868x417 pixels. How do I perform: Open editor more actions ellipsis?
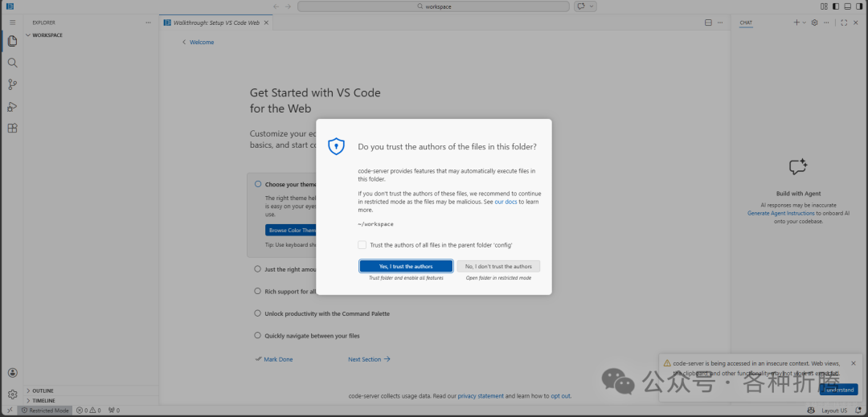(x=720, y=22)
